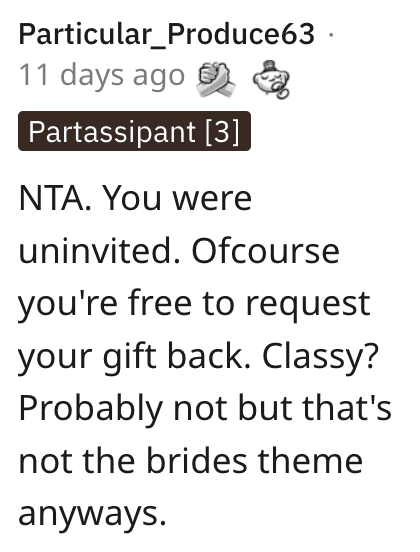The height and width of the screenshot is (552, 420).
Task: Select the Partassipant [3] flair badge
Action: pos(134,131)
